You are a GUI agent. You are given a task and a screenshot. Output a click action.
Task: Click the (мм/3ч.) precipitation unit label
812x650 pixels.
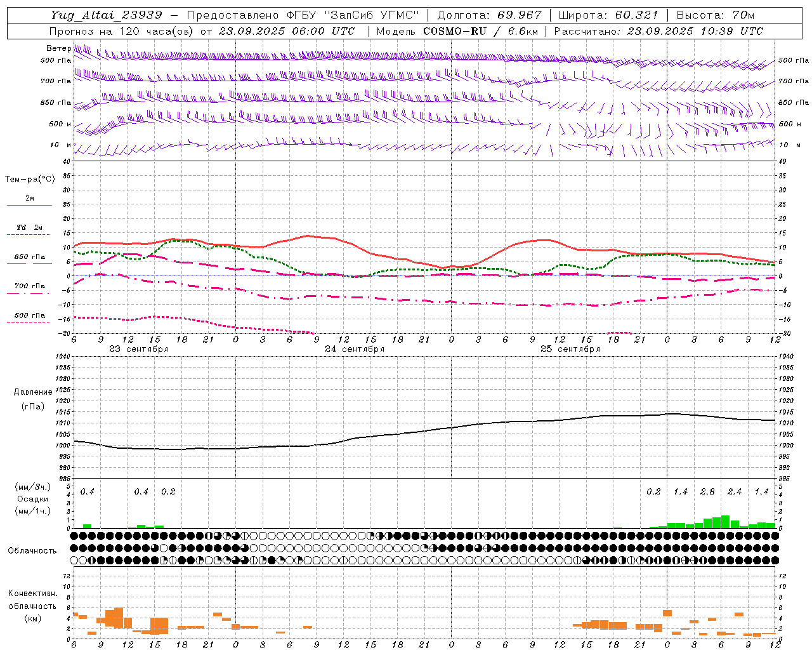click(33, 487)
